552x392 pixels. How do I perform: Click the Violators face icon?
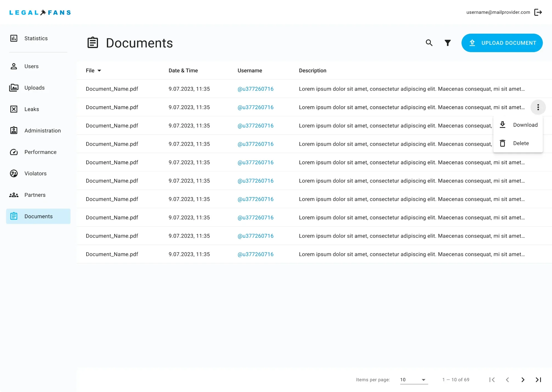(14, 173)
